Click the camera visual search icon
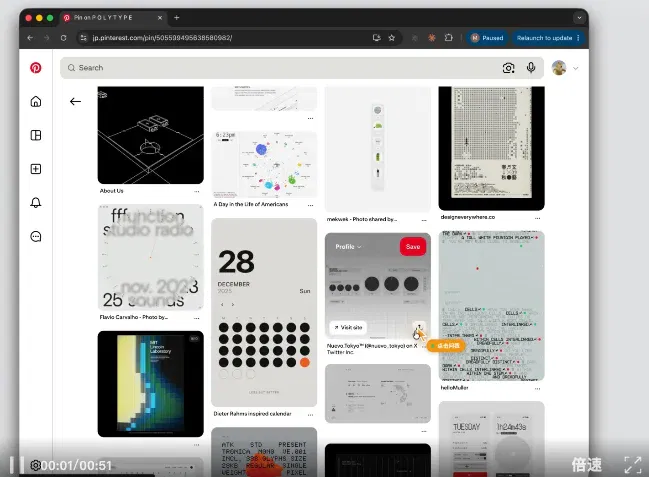This screenshot has height=477, width=649. [508, 68]
